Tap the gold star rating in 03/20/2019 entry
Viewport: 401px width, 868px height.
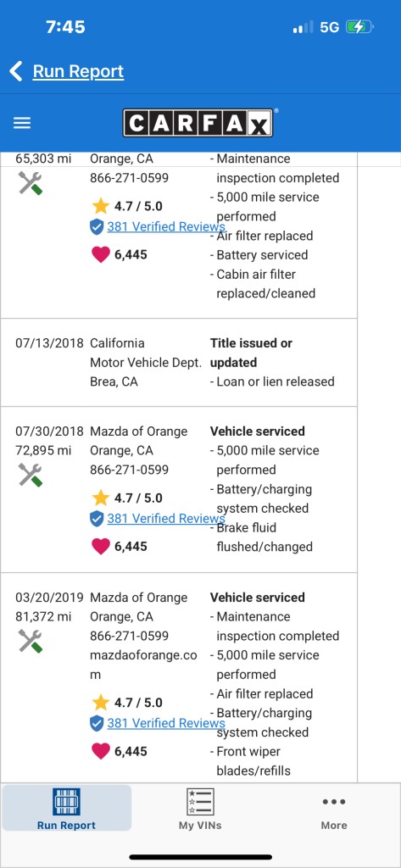(x=100, y=703)
